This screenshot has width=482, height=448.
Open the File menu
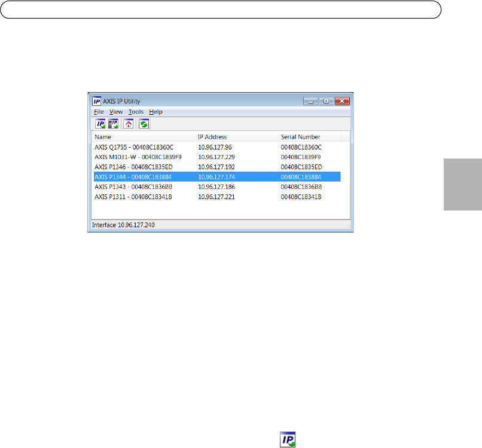[x=99, y=112]
